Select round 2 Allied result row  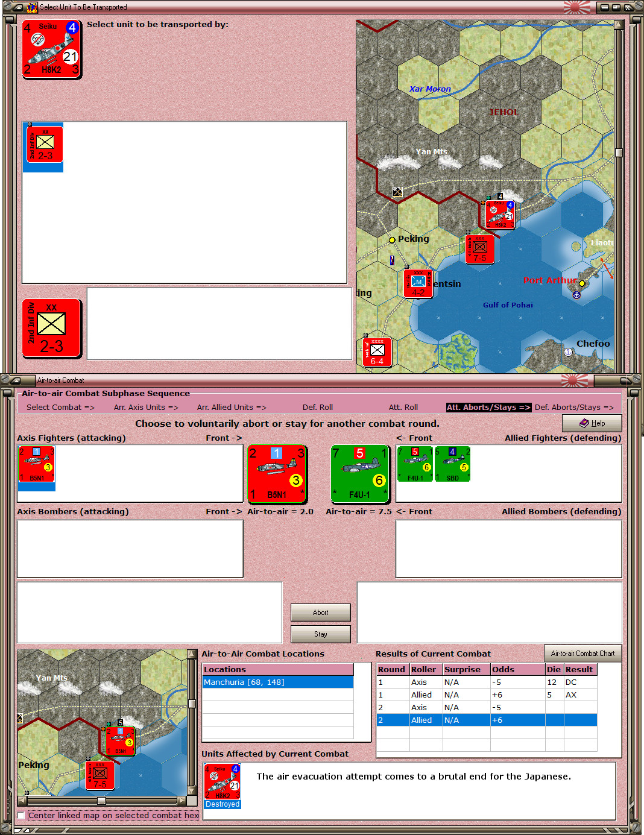(x=487, y=720)
